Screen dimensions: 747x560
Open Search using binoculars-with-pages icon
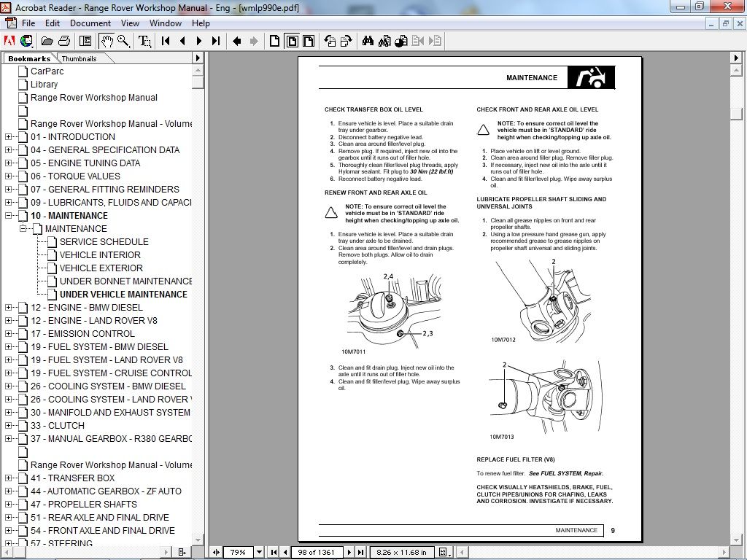pos(384,41)
